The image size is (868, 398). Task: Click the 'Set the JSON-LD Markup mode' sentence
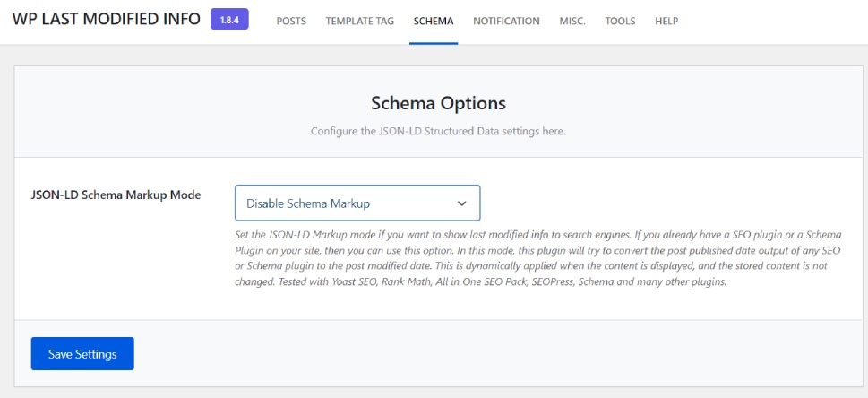click(305, 234)
